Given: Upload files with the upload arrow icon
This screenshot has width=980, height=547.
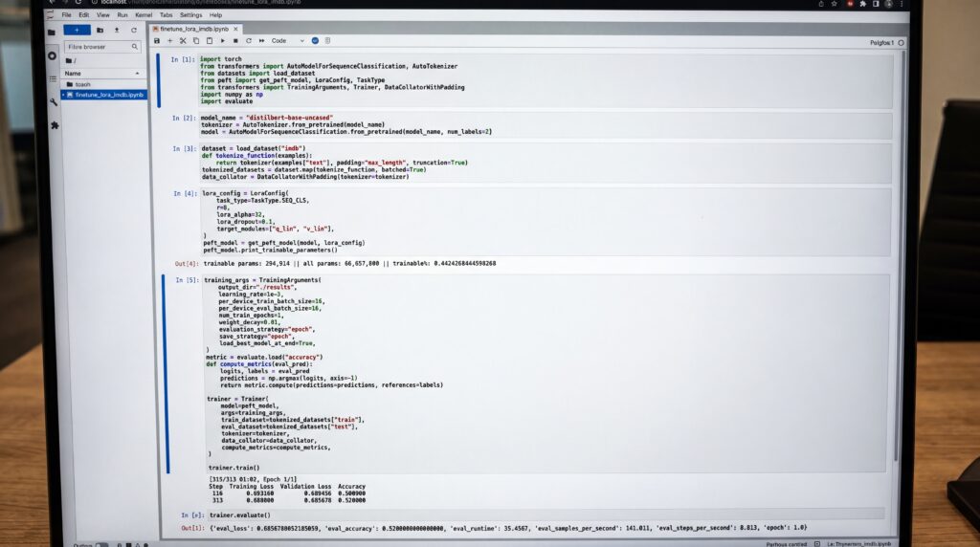Looking at the screenshot, I should (x=116, y=30).
